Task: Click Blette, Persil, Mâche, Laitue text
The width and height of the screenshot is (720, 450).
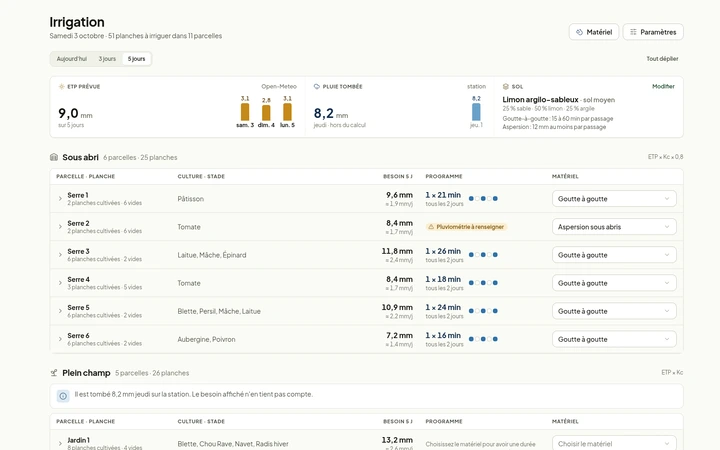Action: click(x=219, y=311)
